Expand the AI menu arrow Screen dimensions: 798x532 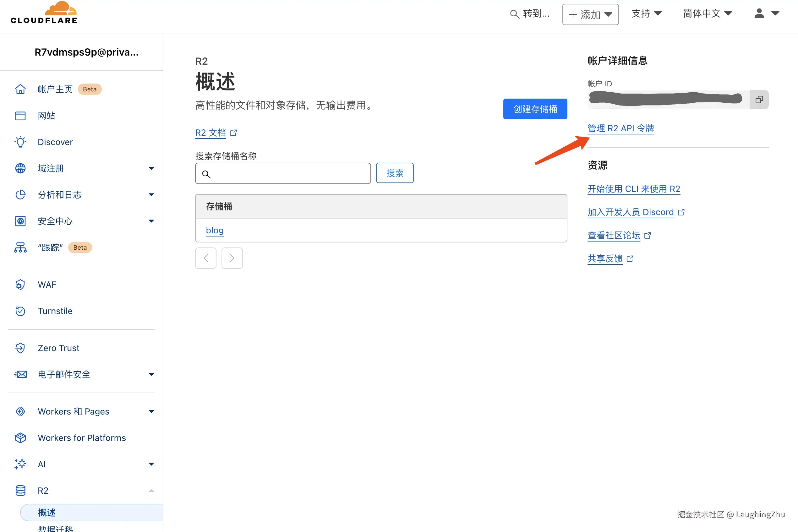tap(151, 464)
